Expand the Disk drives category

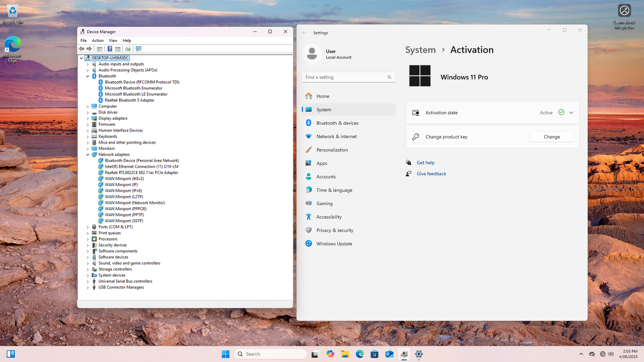(88, 112)
